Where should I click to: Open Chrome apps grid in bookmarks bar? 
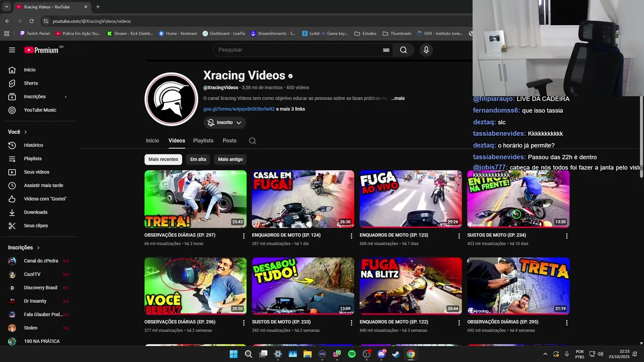7,34
